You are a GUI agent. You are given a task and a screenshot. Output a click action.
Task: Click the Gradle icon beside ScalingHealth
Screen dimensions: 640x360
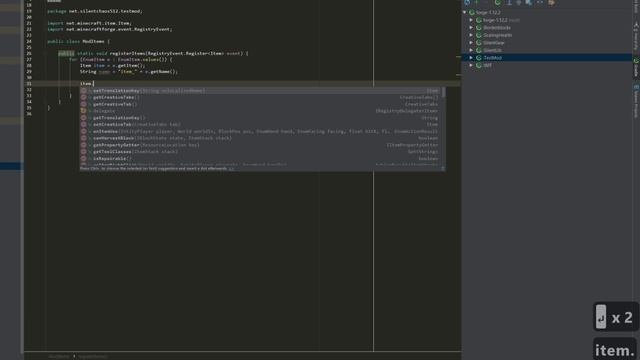(479, 35)
